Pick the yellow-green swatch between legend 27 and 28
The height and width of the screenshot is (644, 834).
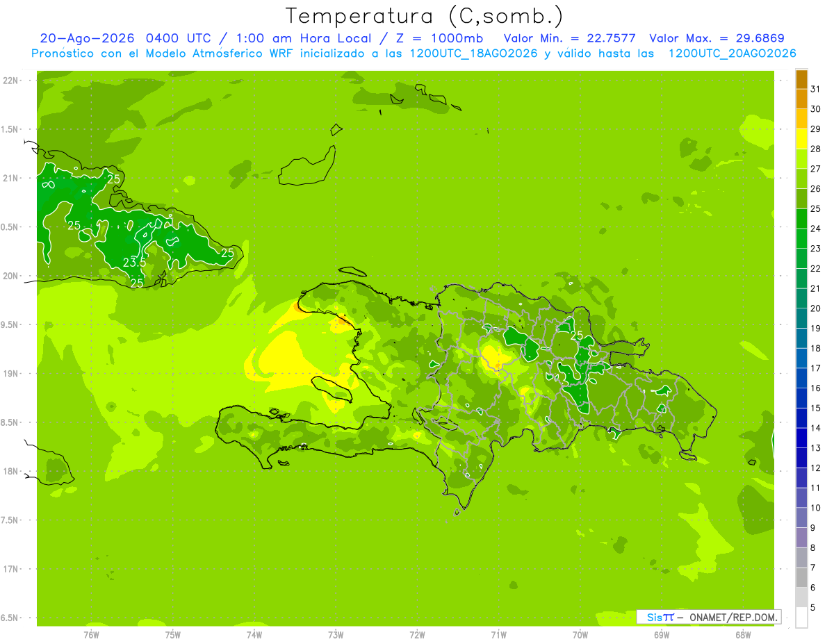point(801,158)
